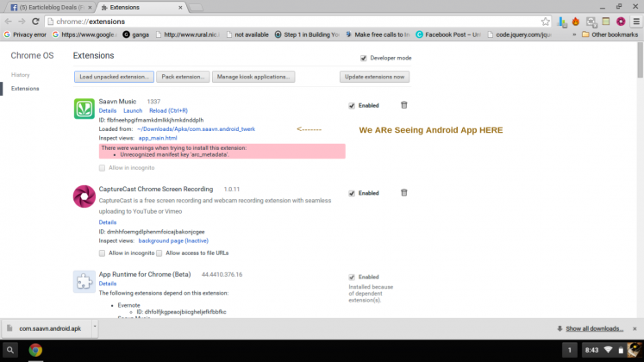This screenshot has height=362, width=644.
Task: Disable Saavn Music enabled checkbox
Action: pos(352,105)
